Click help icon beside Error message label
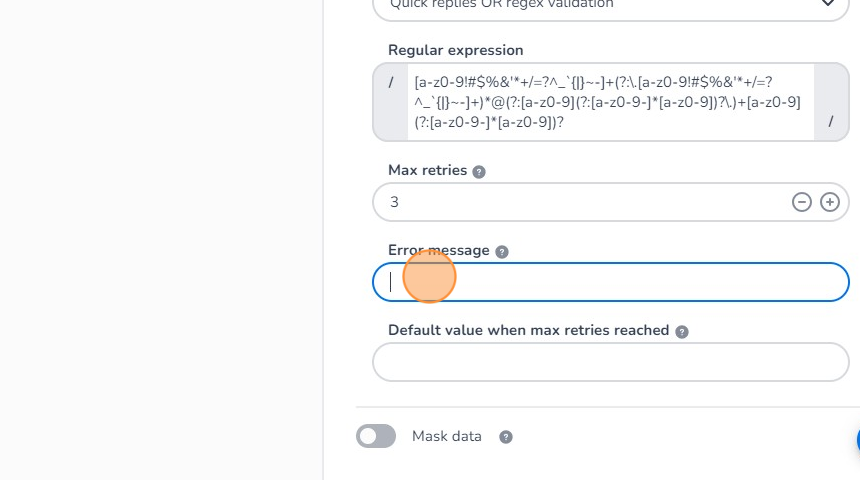This screenshot has height=480, width=860. (x=502, y=251)
